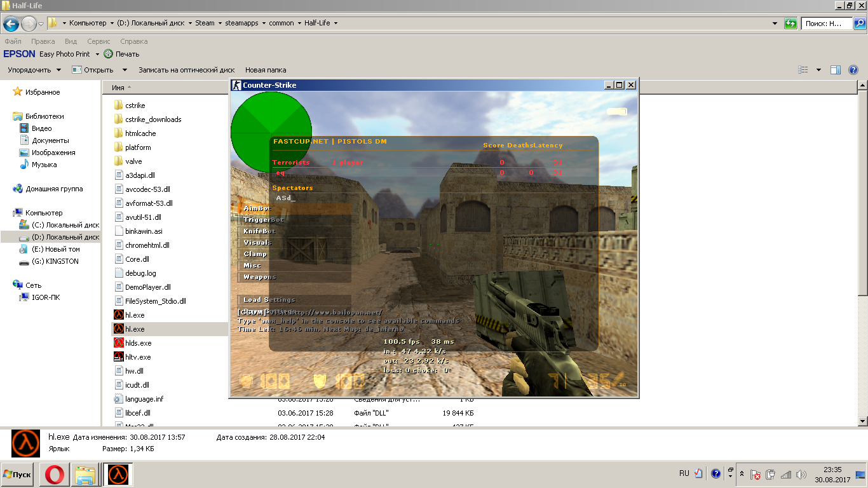868x488 pixels.
Task: Open the TriggerBot menu entry
Action: [x=295, y=220]
